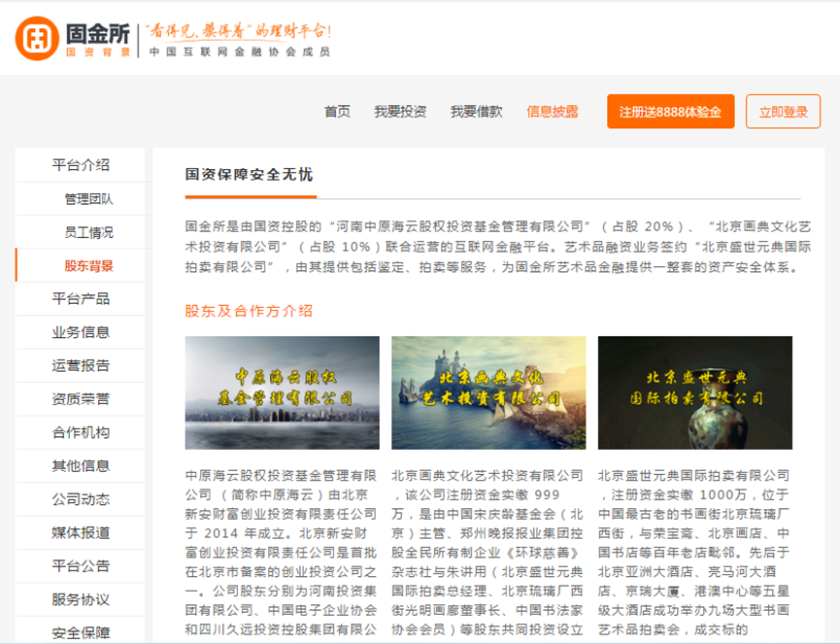Select 信息披露 in top navigation
Screen dimensions: 840x644
click(x=553, y=112)
